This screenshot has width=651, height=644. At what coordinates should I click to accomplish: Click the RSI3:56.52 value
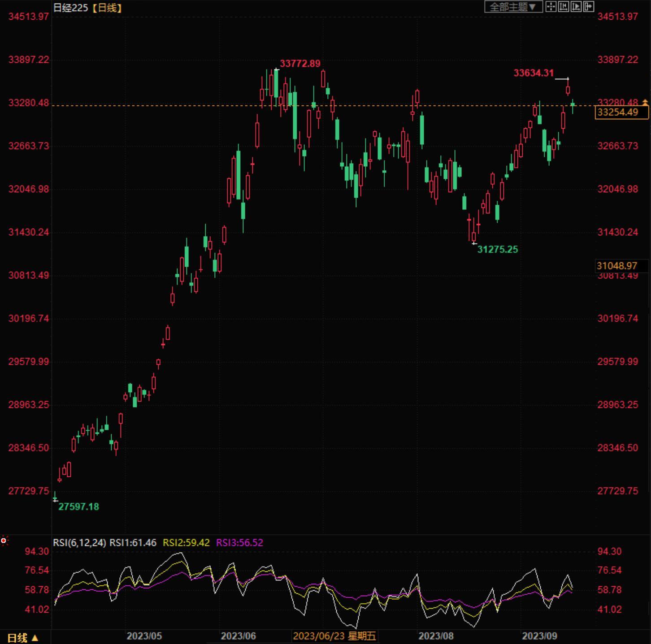(239, 543)
